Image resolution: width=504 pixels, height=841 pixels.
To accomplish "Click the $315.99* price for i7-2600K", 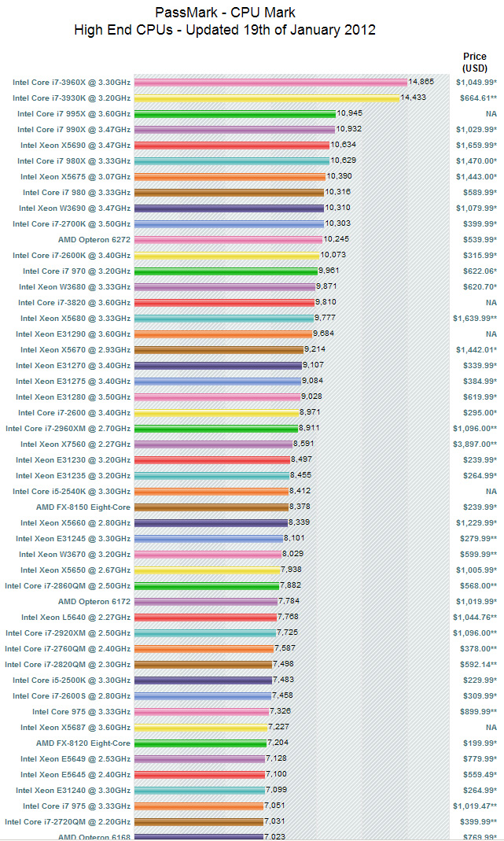I will 480,256.
